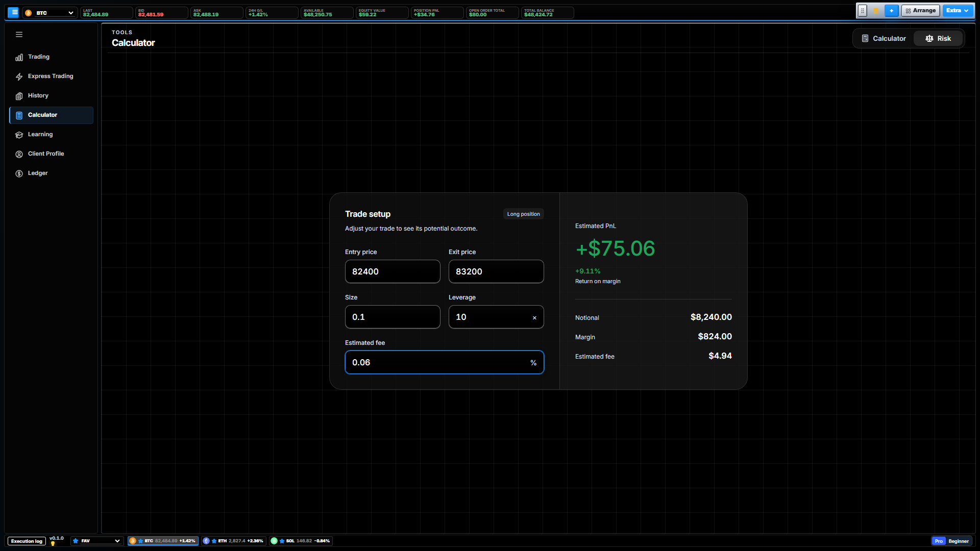980x551 pixels.
Task: Click the Calculator sidebar icon
Action: [x=19, y=115]
